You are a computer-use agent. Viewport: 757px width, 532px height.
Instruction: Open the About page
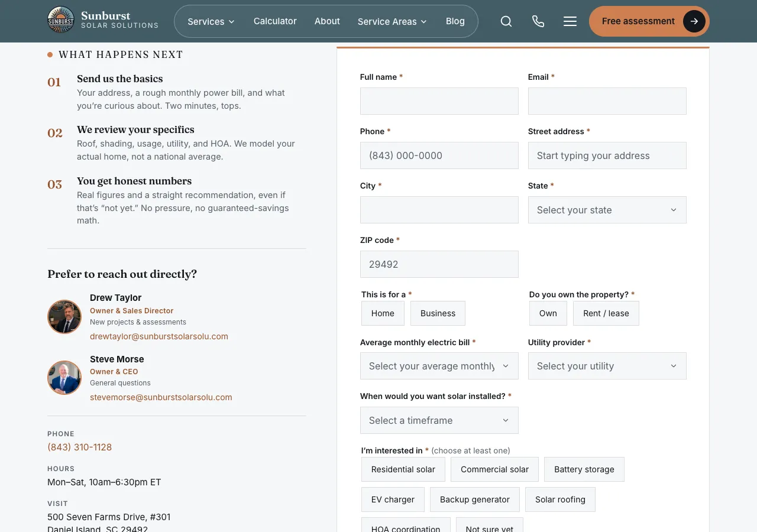[x=327, y=21]
